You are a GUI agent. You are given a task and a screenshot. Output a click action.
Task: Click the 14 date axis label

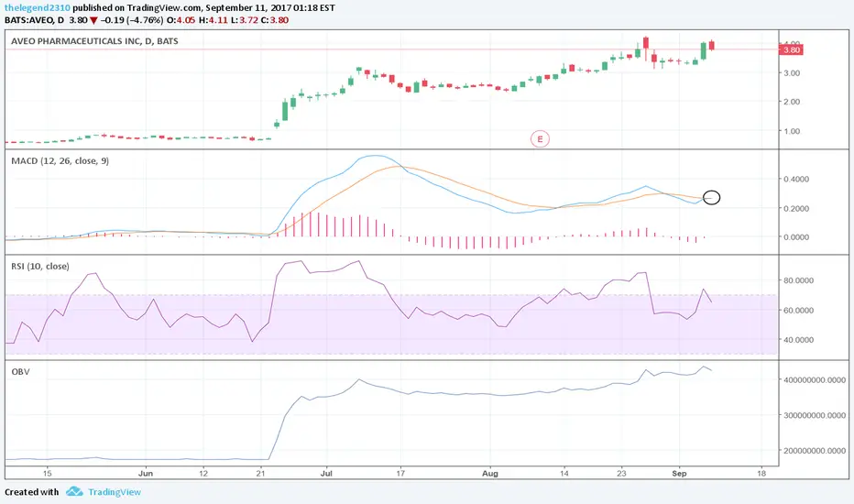point(564,474)
